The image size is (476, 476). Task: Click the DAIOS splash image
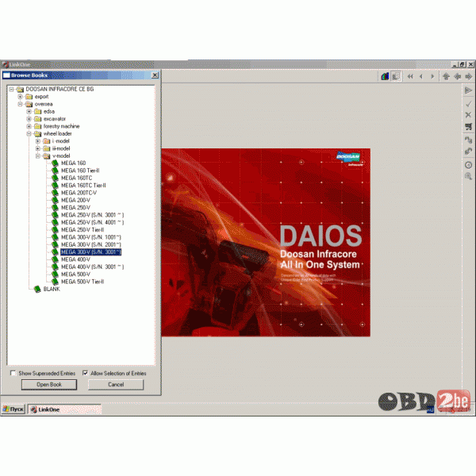pos(266,242)
